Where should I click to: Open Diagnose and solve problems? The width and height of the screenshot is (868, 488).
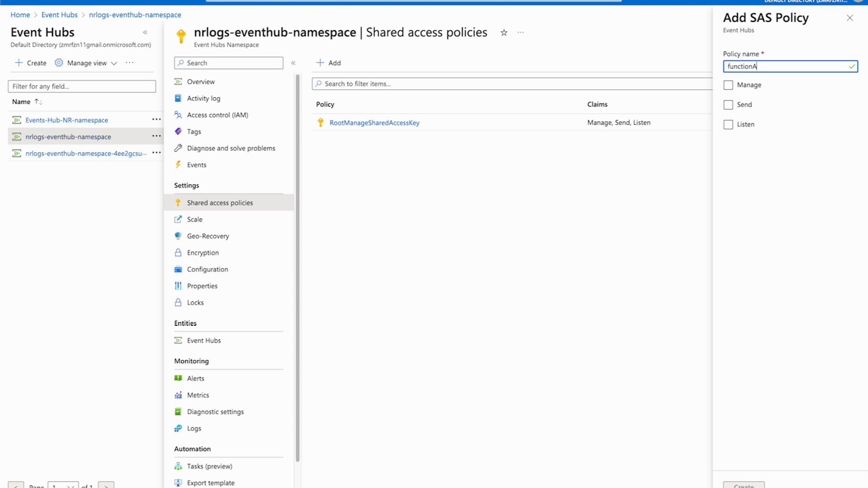coord(231,148)
